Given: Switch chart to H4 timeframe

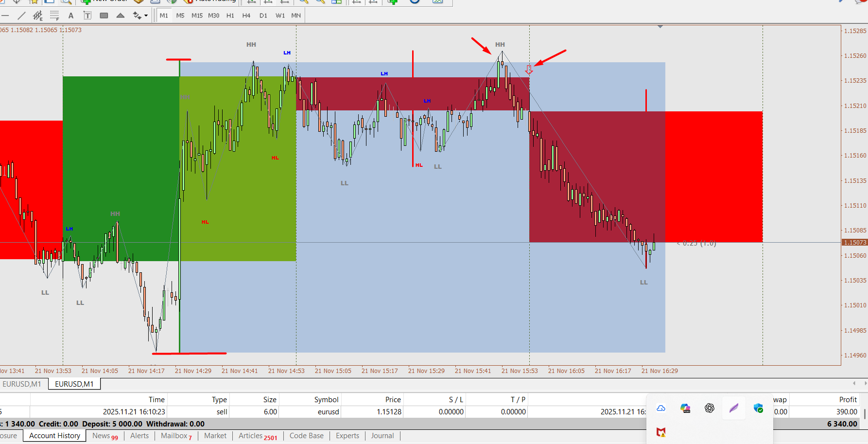Looking at the screenshot, I should coord(246,16).
